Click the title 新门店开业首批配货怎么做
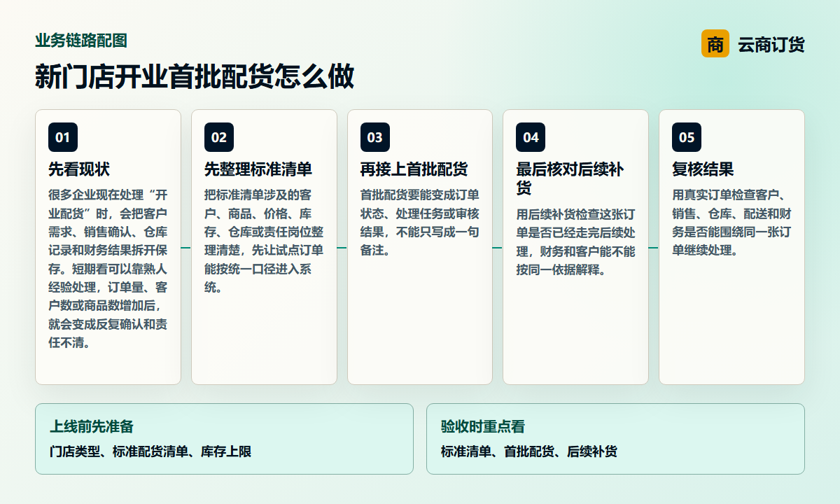This screenshot has width=840, height=504. pos(195,76)
